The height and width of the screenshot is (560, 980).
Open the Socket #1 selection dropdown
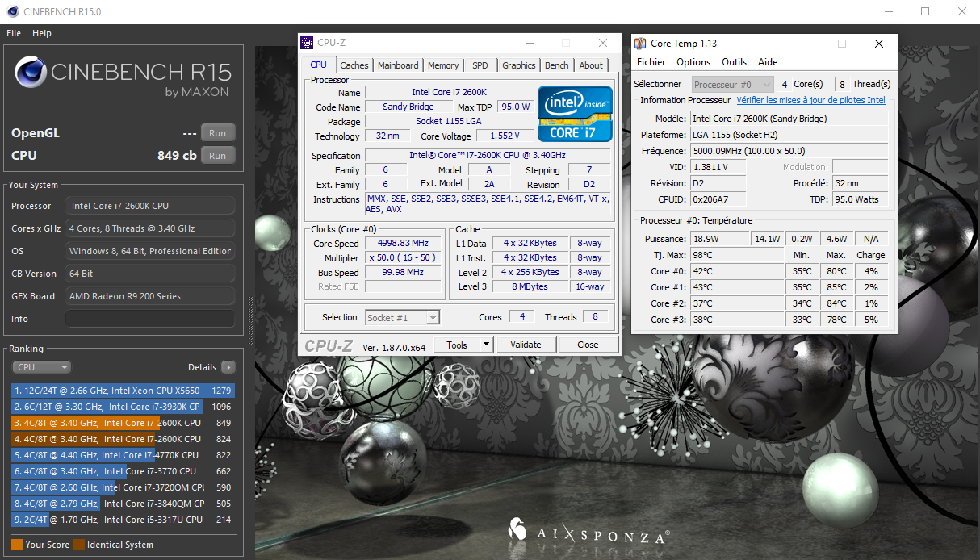click(403, 317)
